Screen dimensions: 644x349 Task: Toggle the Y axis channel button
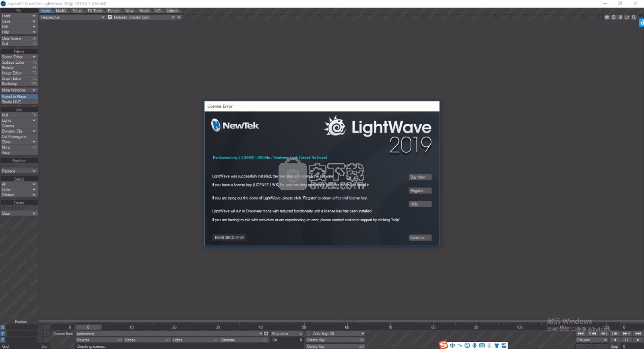point(3,334)
